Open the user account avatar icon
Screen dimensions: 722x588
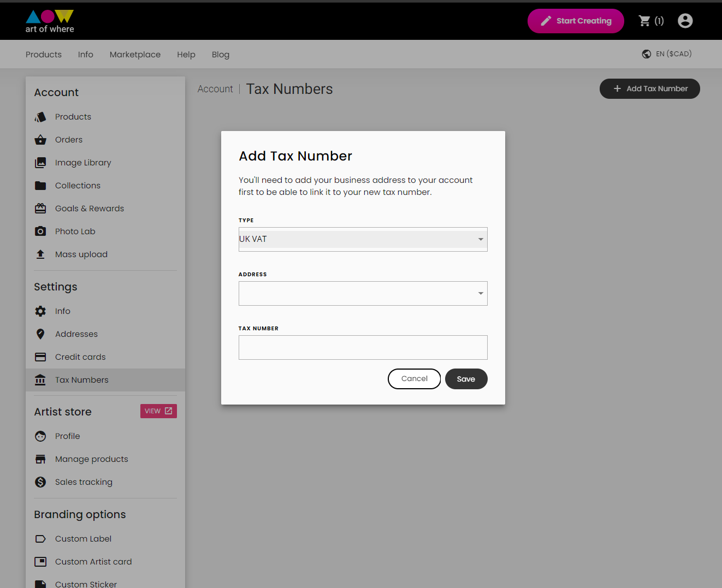pyautogui.click(x=685, y=21)
